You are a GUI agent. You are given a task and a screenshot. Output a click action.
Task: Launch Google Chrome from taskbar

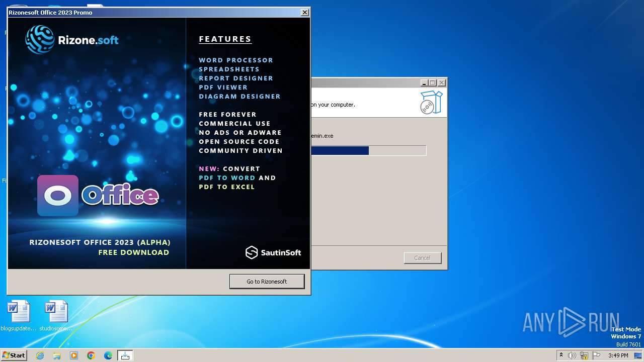pos(91,355)
